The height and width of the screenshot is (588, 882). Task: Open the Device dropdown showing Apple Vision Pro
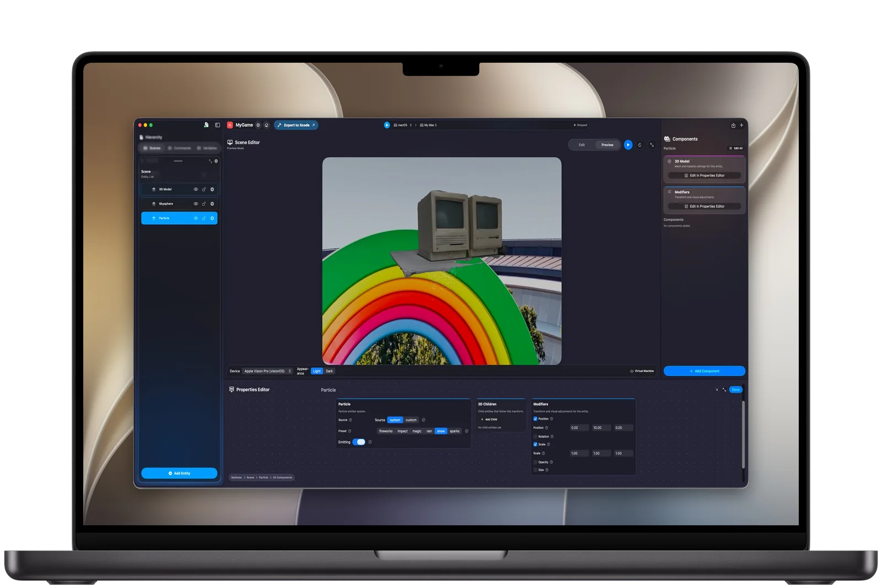tap(267, 371)
